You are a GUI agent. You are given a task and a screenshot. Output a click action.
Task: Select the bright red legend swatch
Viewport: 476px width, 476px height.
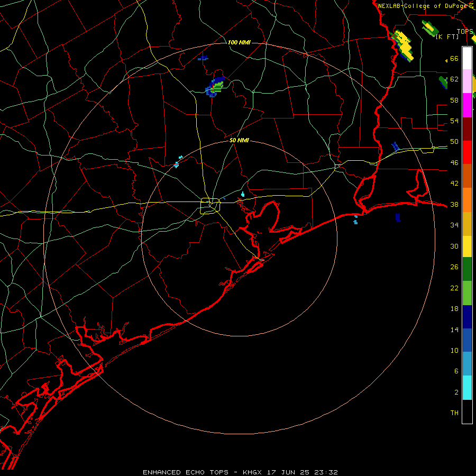[x=467, y=152]
